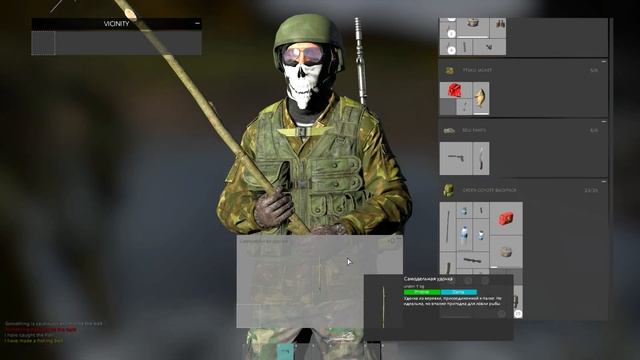Image resolution: width=640 pixels, height=360 pixels.
Task: Collapse the Vicinity panel with minus button
Action: (x=197, y=24)
